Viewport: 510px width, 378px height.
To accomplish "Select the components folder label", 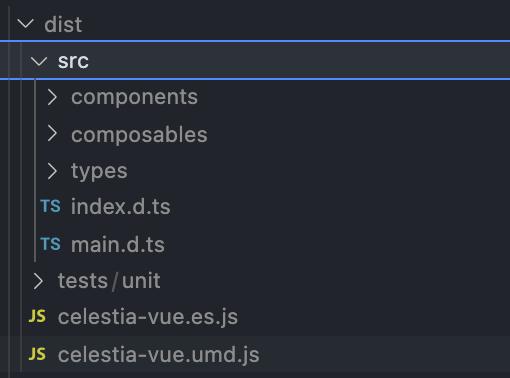I will pos(134,97).
